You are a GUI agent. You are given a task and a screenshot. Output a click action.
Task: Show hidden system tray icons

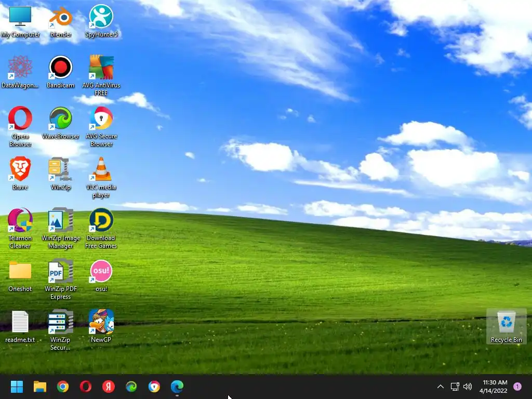[x=441, y=387]
